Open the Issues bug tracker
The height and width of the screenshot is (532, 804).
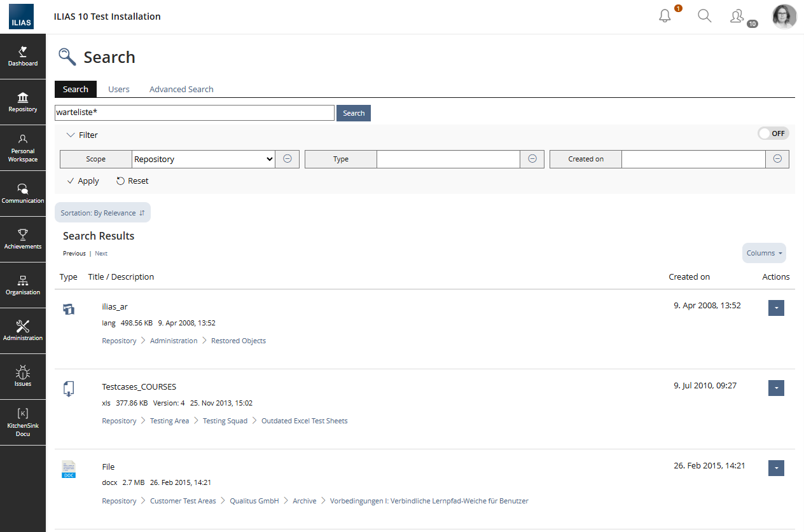tap(23, 376)
